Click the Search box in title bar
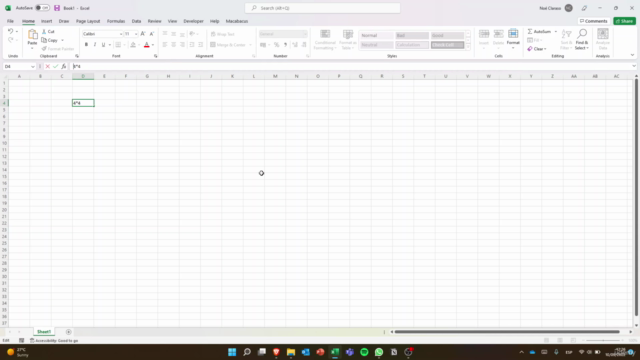640x360 pixels. click(x=322, y=8)
